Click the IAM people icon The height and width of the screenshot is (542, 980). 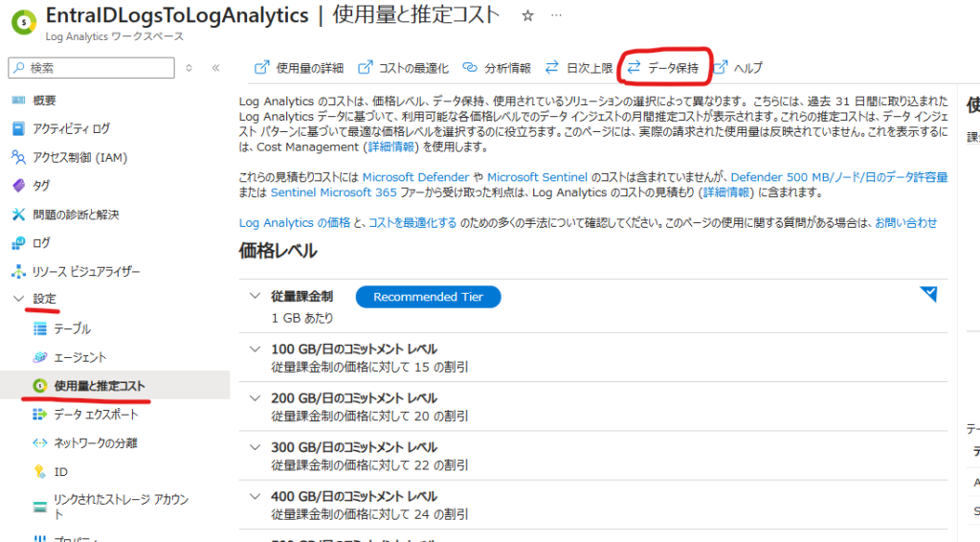(x=18, y=158)
